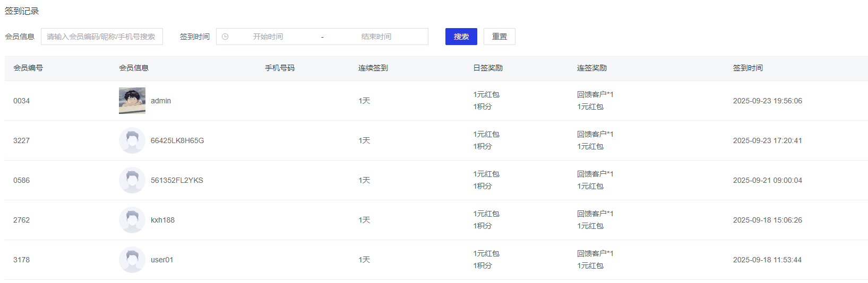Viewport: 868px width, 283px height.
Task: Click the default avatar beside user01
Action: pos(132,260)
